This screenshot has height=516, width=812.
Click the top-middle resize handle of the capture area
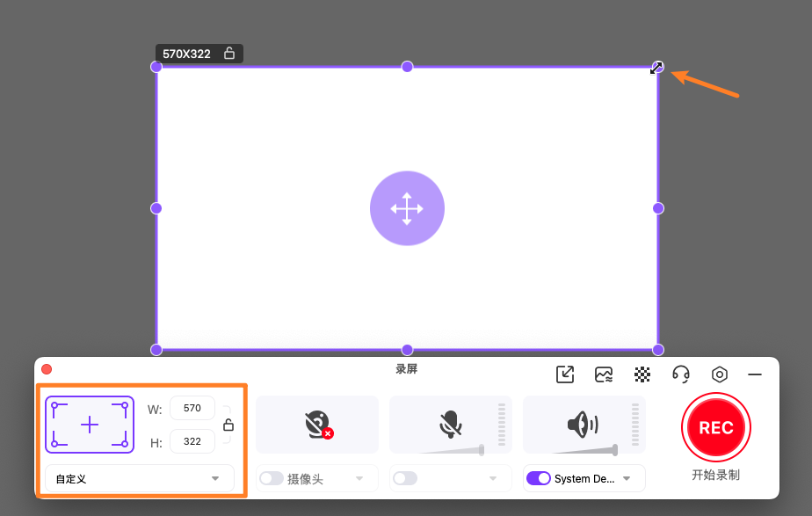407,67
